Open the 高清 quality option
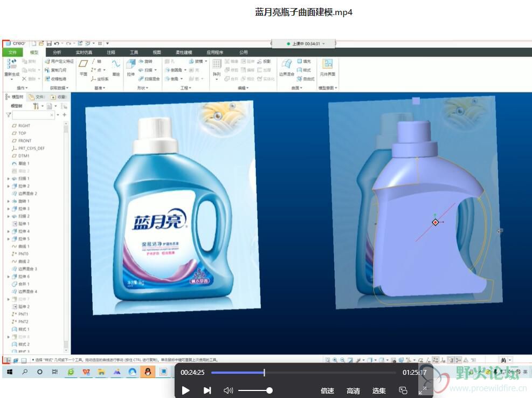 [x=353, y=391]
